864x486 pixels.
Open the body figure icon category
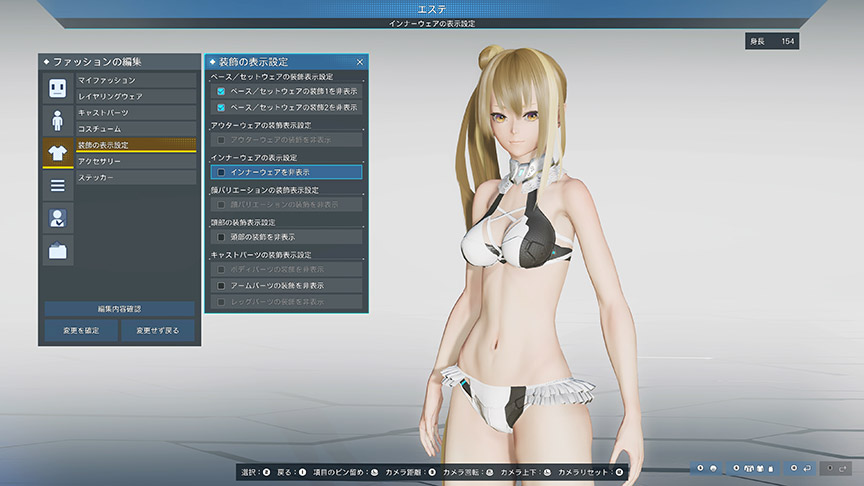(x=57, y=121)
